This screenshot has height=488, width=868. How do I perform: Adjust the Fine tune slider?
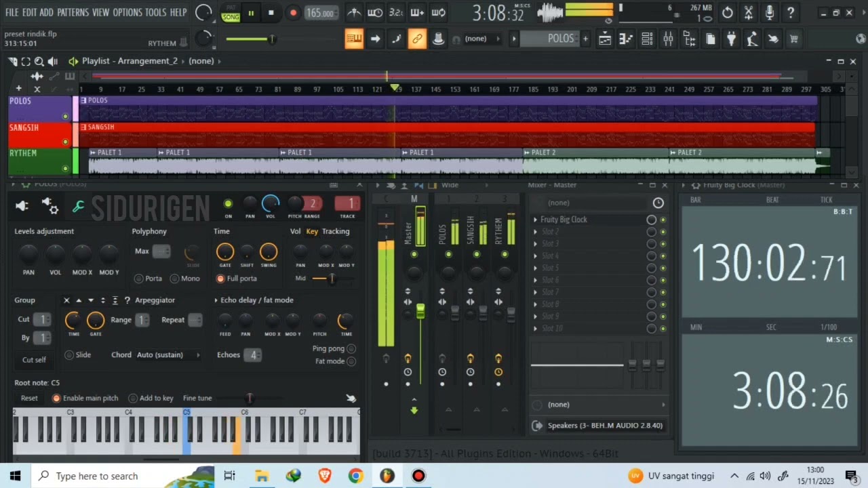click(250, 399)
